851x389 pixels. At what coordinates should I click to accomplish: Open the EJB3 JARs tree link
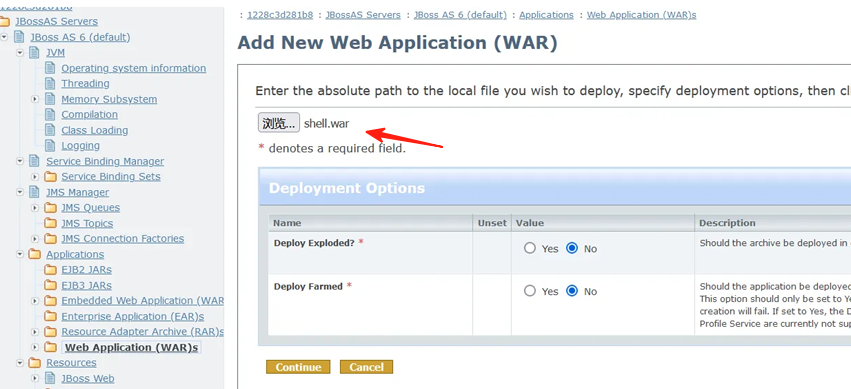86,285
